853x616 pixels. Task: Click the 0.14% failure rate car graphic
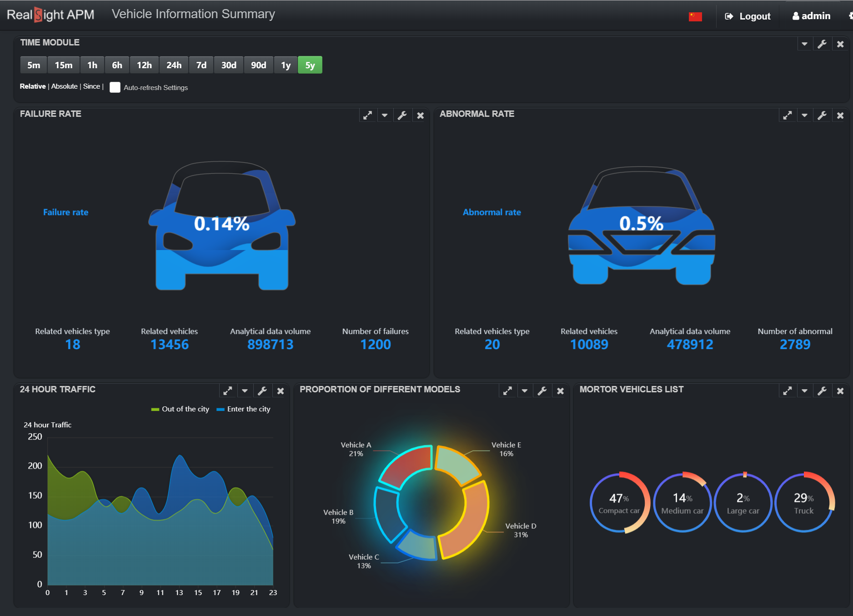(x=222, y=225)
